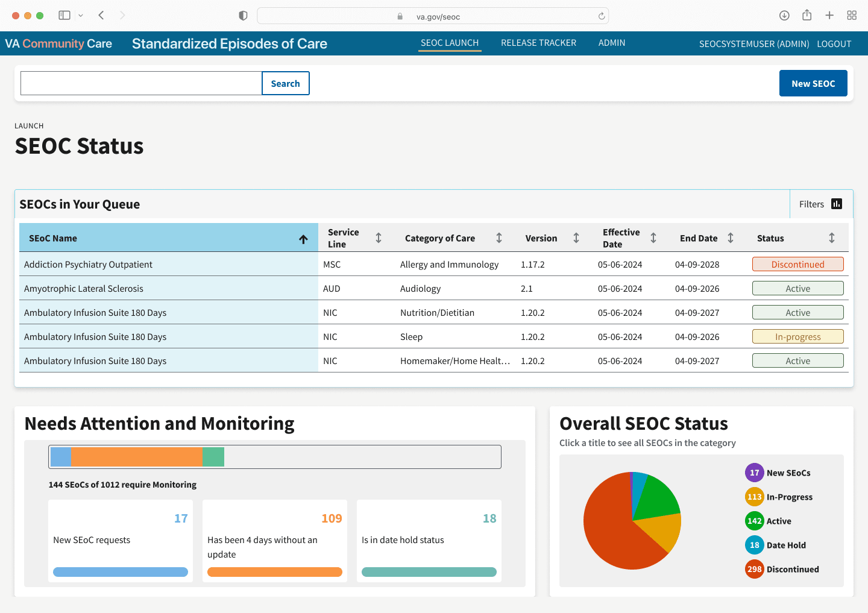The height and width of the screenshot is (613, 868).
Task: Switch to RELEASE TRACKER tab
Action: point(538,43)
